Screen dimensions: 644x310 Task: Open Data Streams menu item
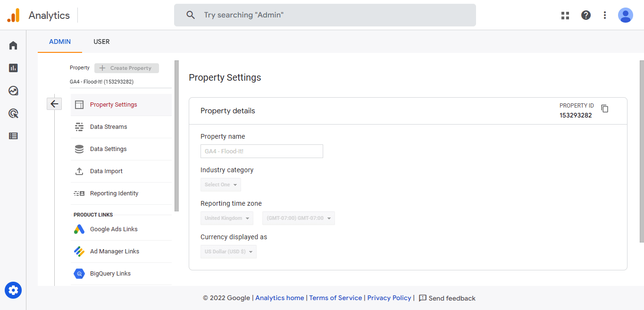121,127
